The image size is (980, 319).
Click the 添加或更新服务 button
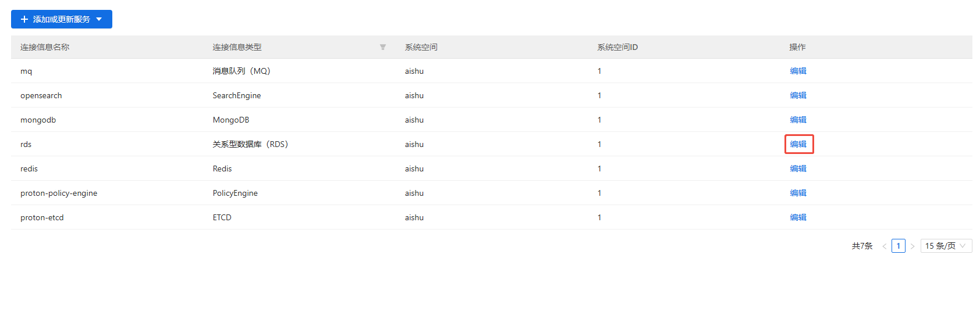62,19
